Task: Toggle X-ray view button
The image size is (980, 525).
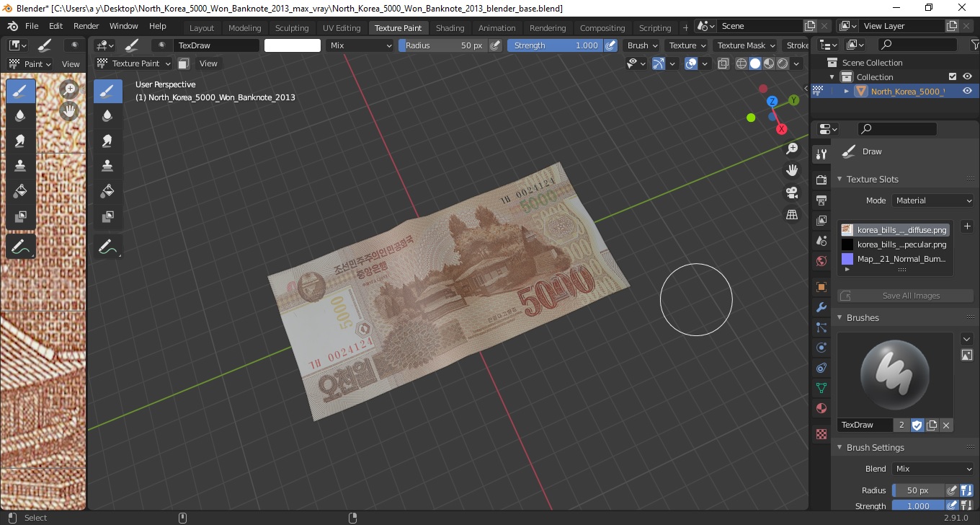Action: (725, 63)
